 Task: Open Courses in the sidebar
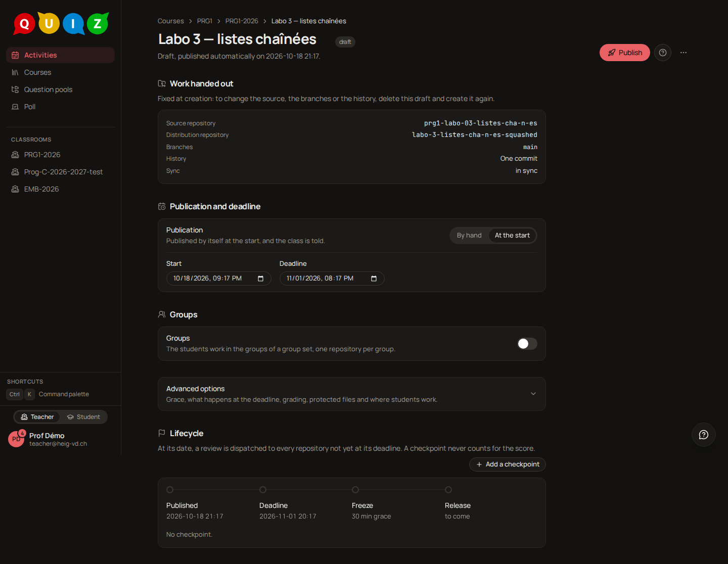tap(61, 72)
